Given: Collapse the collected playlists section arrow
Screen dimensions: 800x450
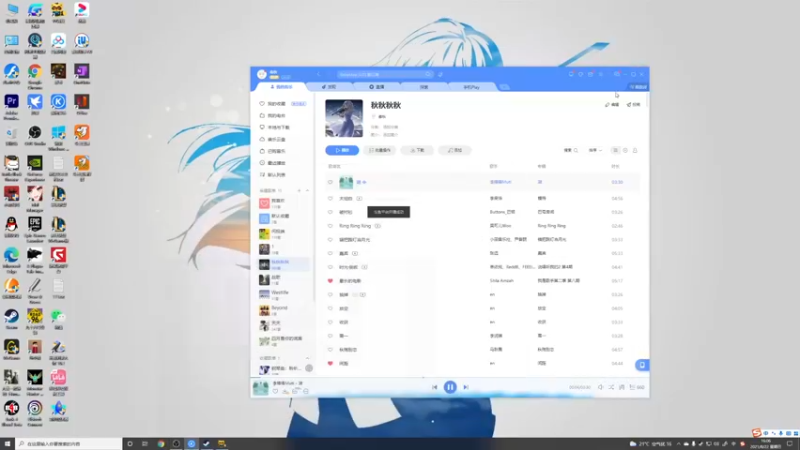Looking at the screenshot, I should click(x=307, y=358).
